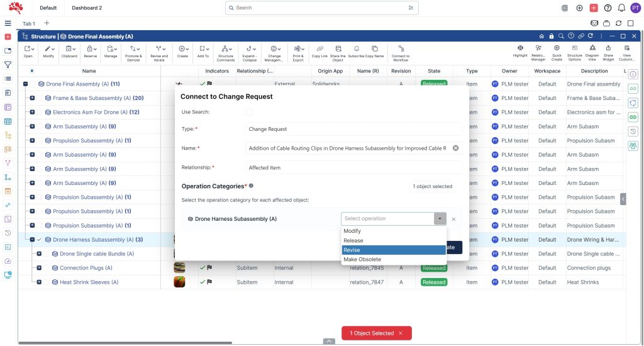Toggle checkbox for Drone Final Assembly row

(x=32, y=84)
